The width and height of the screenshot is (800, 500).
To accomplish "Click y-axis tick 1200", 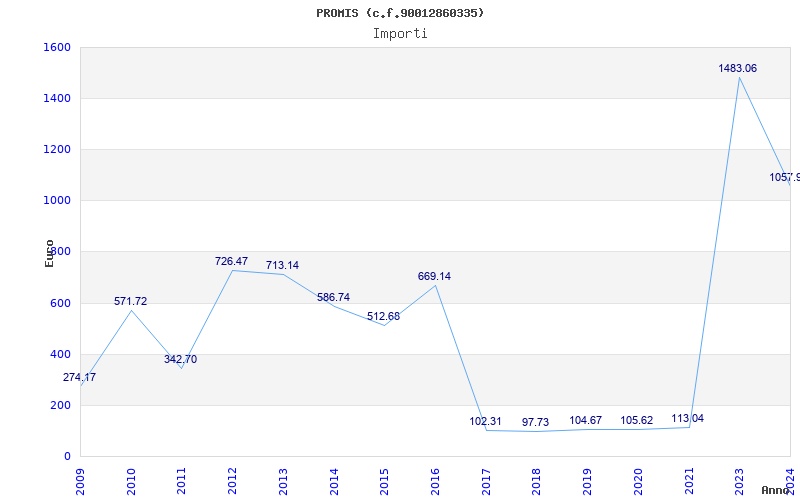I will click(57, 149).
